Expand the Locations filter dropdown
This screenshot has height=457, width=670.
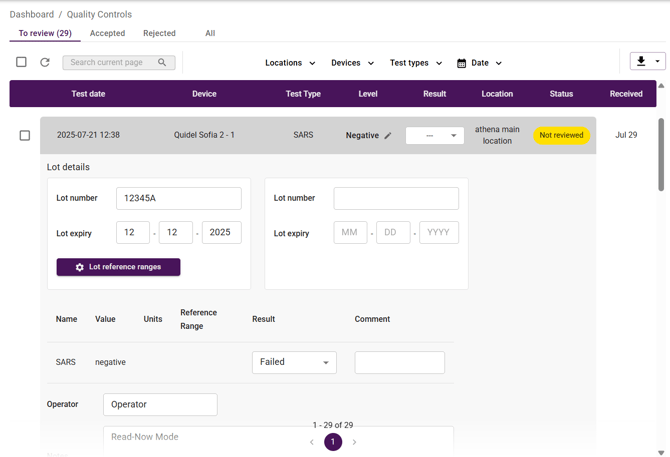point(290,63)
